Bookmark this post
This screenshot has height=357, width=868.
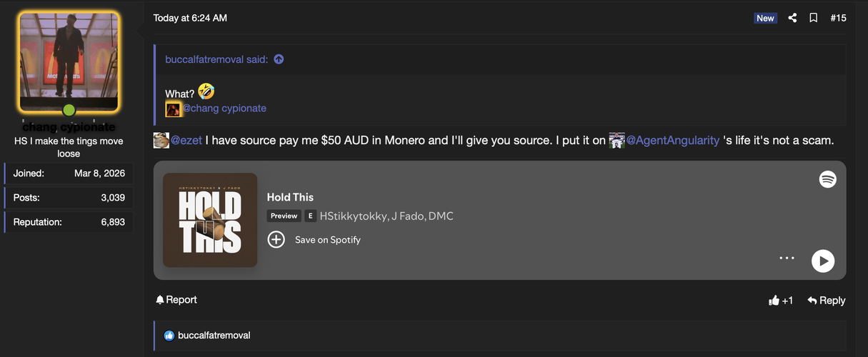click(813, 18)
